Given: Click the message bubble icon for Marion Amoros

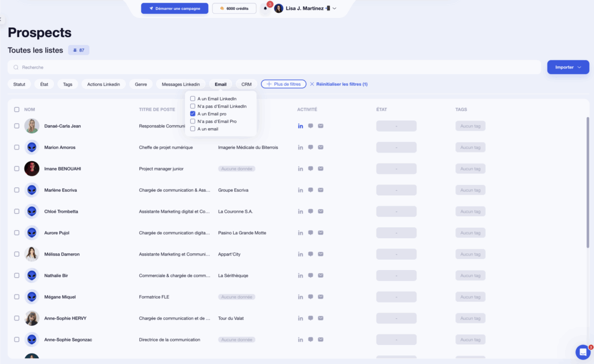Looking at the screenshot, I should coord(310,147).
